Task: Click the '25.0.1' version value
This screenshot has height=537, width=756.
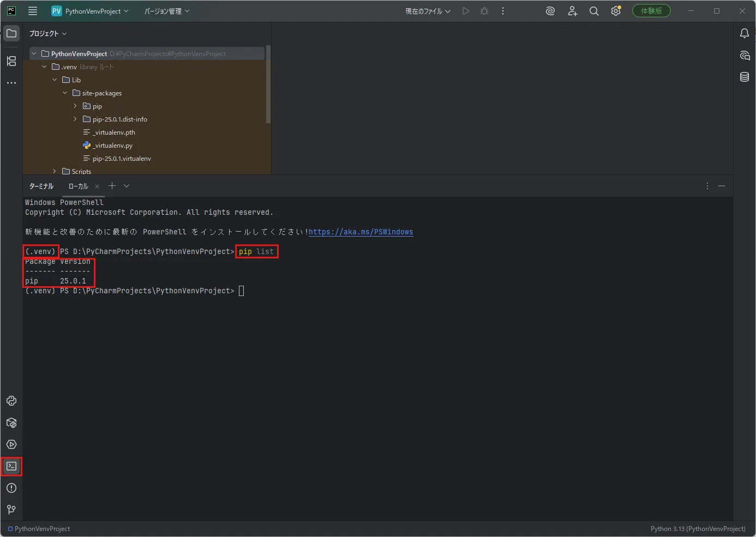Action: [x=73, y=281]
